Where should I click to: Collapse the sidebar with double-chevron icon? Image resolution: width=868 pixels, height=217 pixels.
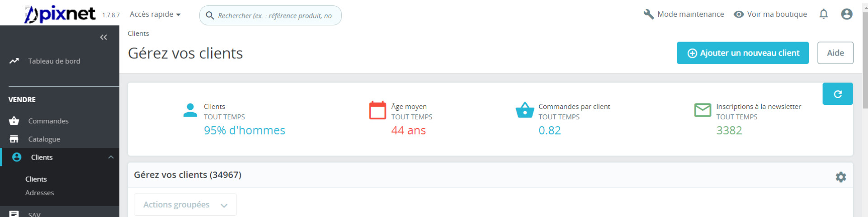(x=104, y=37)
